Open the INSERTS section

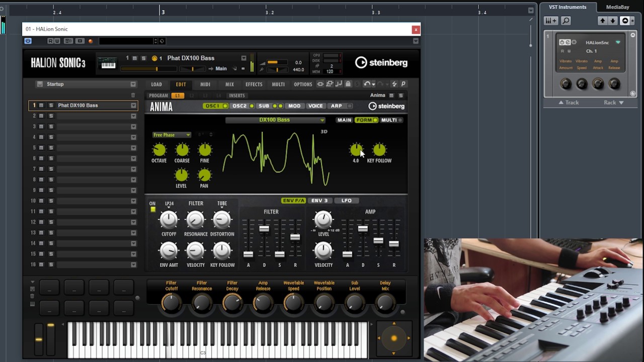[x=237, y=96]
